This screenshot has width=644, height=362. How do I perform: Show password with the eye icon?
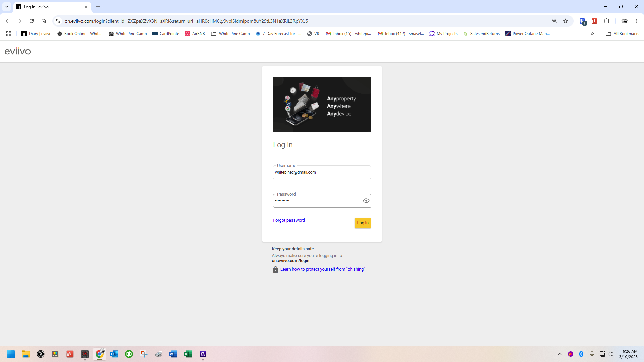coord(366,201)
